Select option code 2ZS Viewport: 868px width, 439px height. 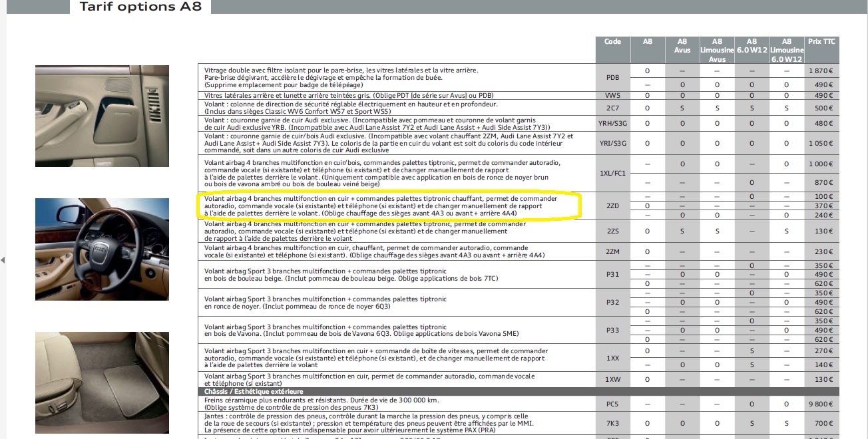[x=612, y=231]
